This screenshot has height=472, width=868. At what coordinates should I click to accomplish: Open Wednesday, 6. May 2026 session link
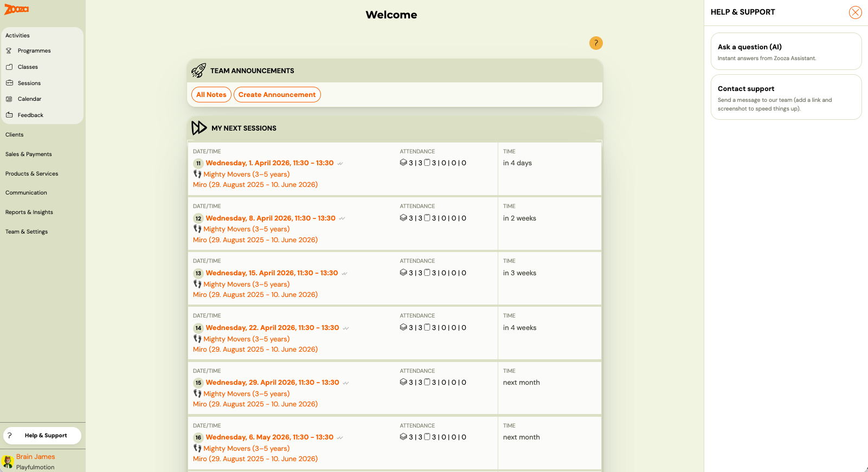[269, 437]
